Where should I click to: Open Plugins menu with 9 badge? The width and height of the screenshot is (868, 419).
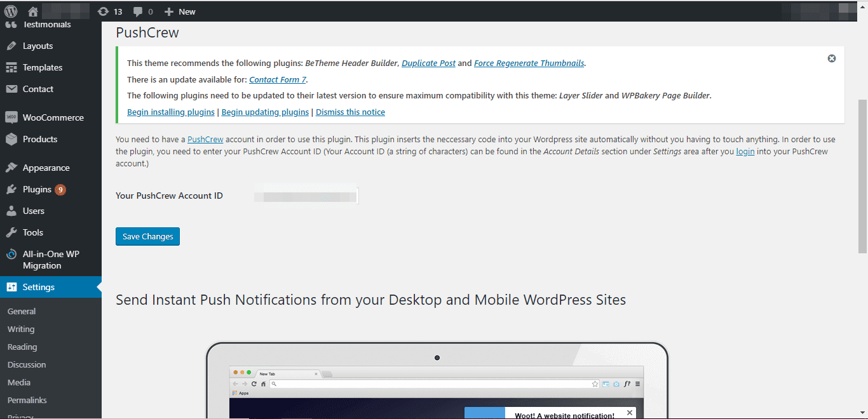tap(51, 189)
